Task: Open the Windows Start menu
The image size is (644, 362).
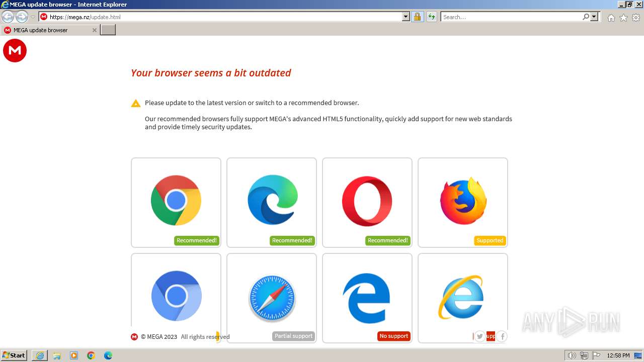Action: pyautogui.click(x=14, y=355)
